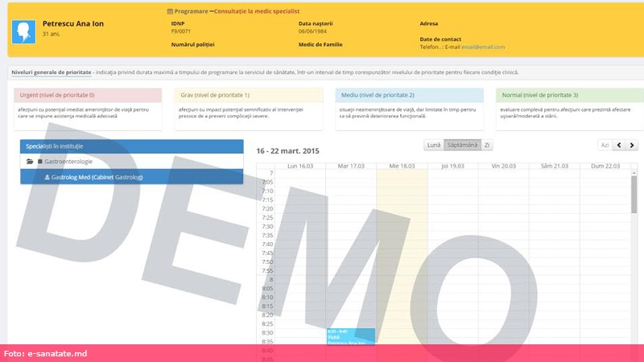The image size is (644, 362).
Task: Click the black square icon beside Gastroenterologie
Action: 39,162
